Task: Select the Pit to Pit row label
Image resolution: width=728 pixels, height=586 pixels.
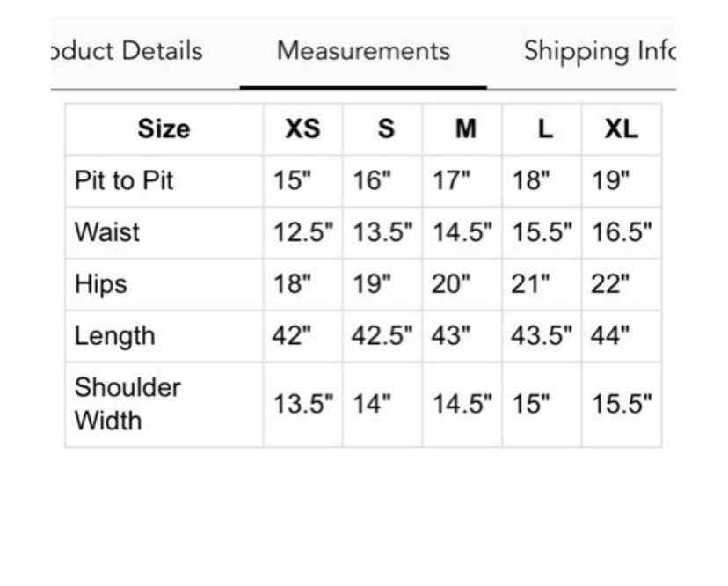Action: [x=124, y=181]
